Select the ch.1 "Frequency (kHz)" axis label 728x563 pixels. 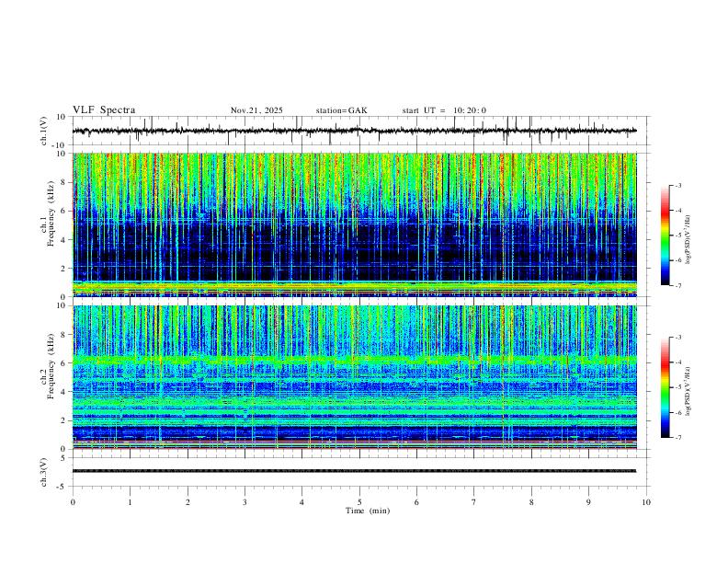(x=51, y=214)
